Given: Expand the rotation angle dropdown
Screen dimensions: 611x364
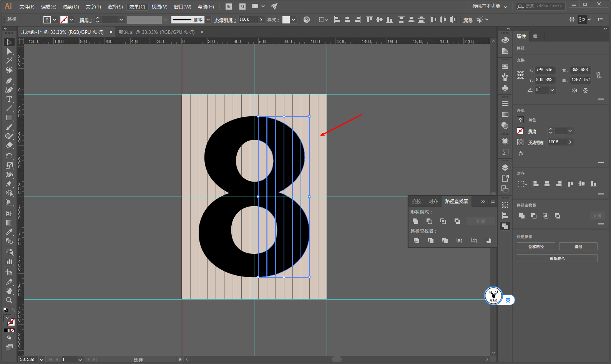Looking at the screenshot, I should (x=552, y=90).
